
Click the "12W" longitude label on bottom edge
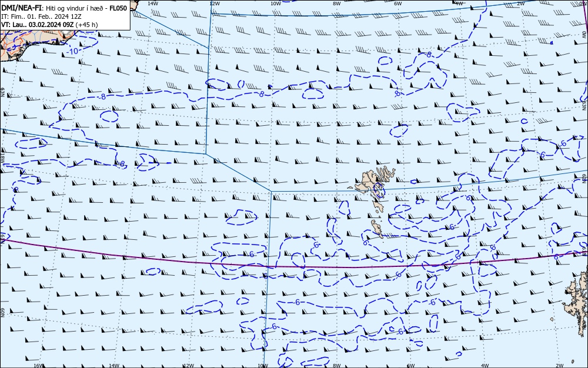189,366
